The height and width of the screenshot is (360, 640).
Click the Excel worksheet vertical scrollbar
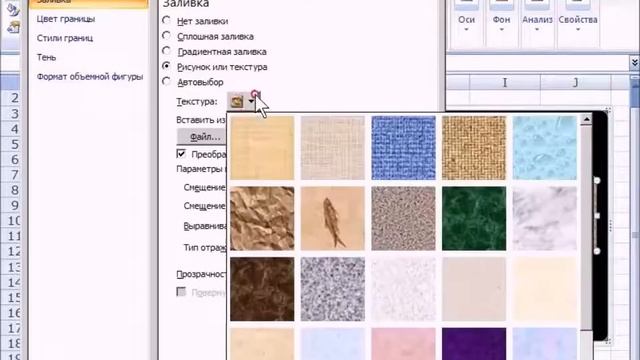[635, 216]
